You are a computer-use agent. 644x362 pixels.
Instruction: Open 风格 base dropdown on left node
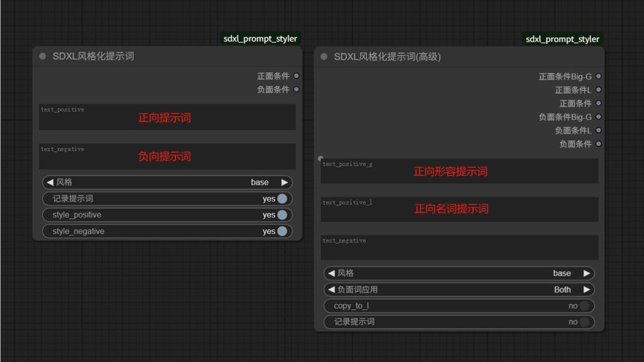pyautogui.click(x=167, y=182)
